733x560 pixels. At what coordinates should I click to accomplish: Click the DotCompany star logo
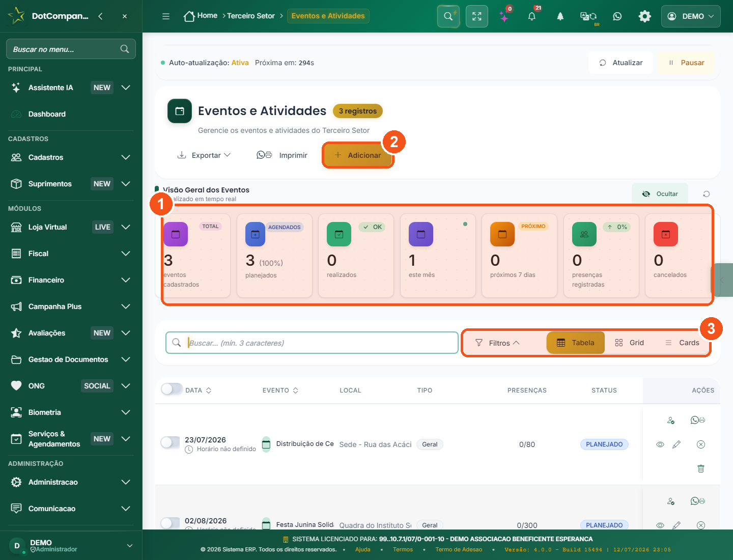pos(16,16)
